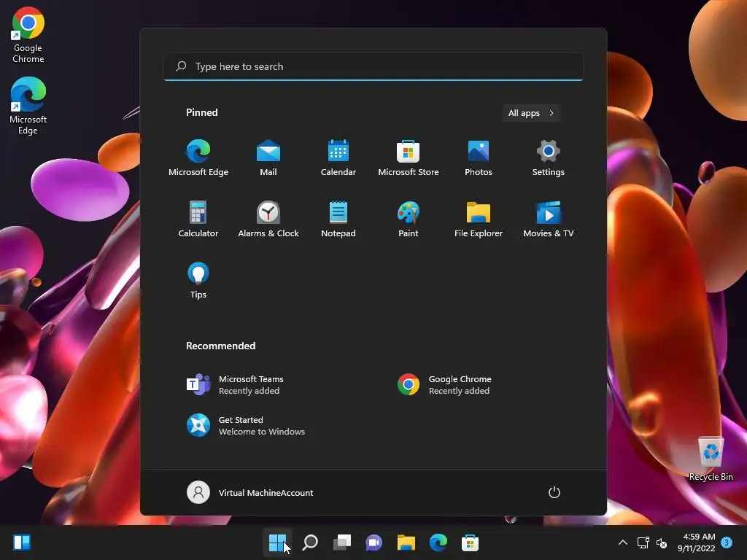Click the muted volume icon in the tray

pyautogui.click(x=662, y=542)
